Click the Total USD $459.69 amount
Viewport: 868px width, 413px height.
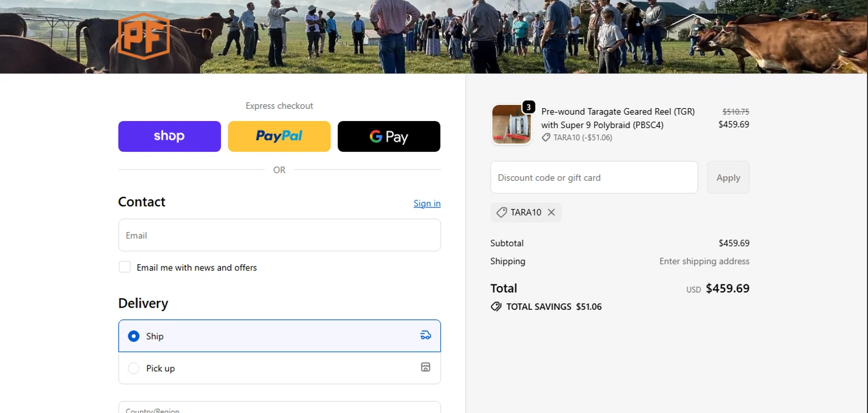pos(718,288)
